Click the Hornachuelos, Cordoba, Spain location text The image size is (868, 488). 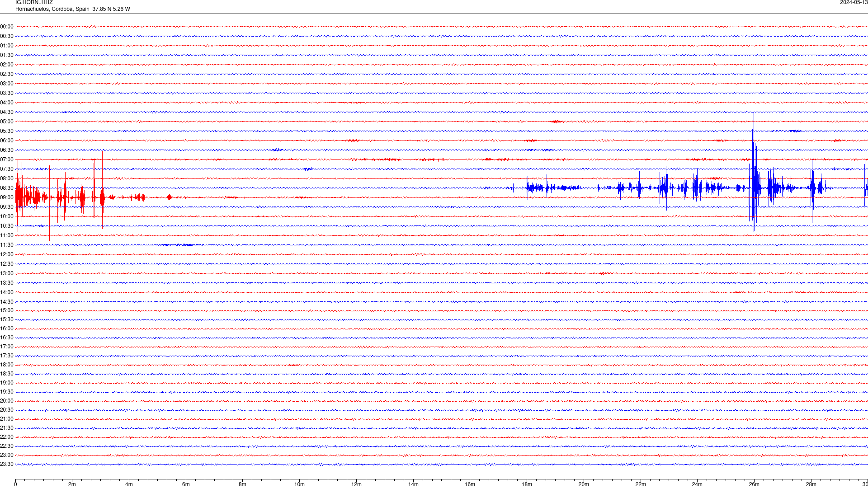[52, 9]
